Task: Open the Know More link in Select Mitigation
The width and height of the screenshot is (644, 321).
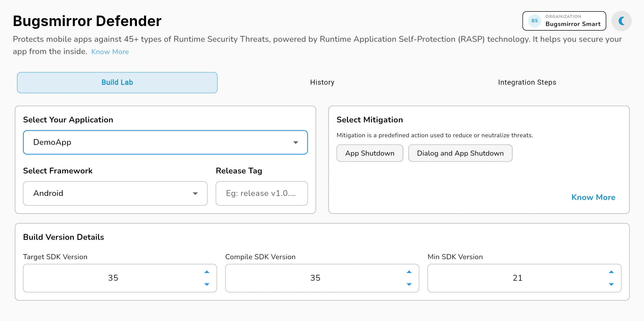Action: pyautogui.click(x=593, y=197)
